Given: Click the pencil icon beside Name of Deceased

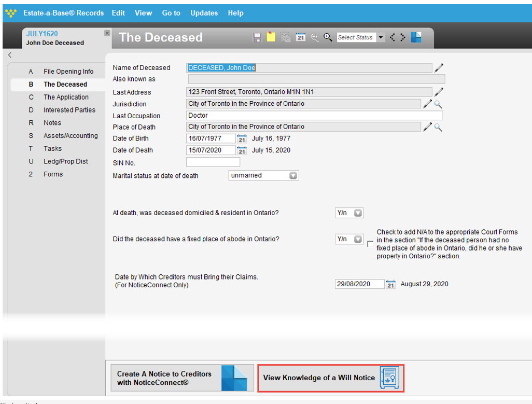Looking at the screenshot, I should click(x=439, y=68).
